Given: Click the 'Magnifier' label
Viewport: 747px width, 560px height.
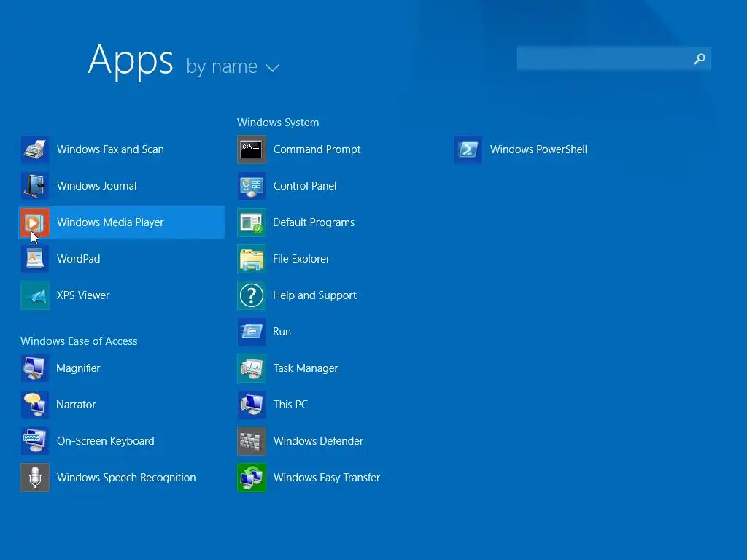Looking at the screenshot, I should pyautogui.click(x=78, y=368).
